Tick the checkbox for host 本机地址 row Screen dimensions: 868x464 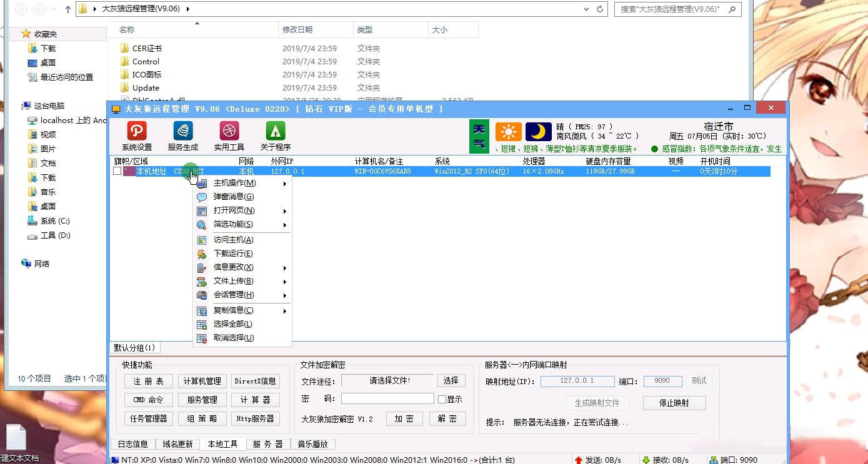pos(117,171)
